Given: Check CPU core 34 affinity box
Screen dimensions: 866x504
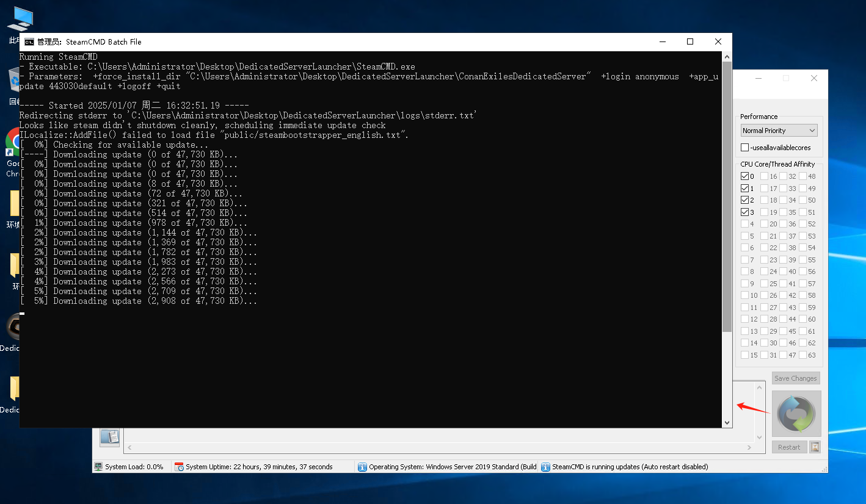Looking at the screenshot, I should point(783,200).
